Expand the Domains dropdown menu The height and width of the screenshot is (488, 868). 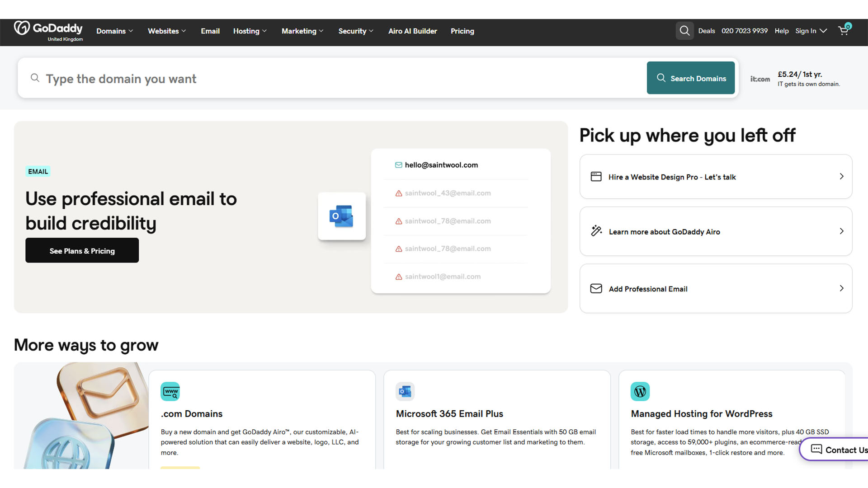coord(115,31)
